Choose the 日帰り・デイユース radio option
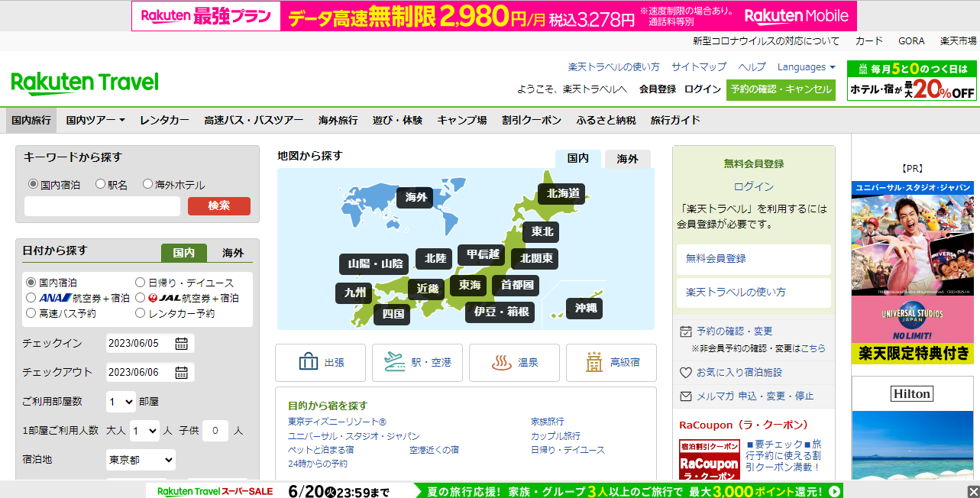 pos(140,283)
